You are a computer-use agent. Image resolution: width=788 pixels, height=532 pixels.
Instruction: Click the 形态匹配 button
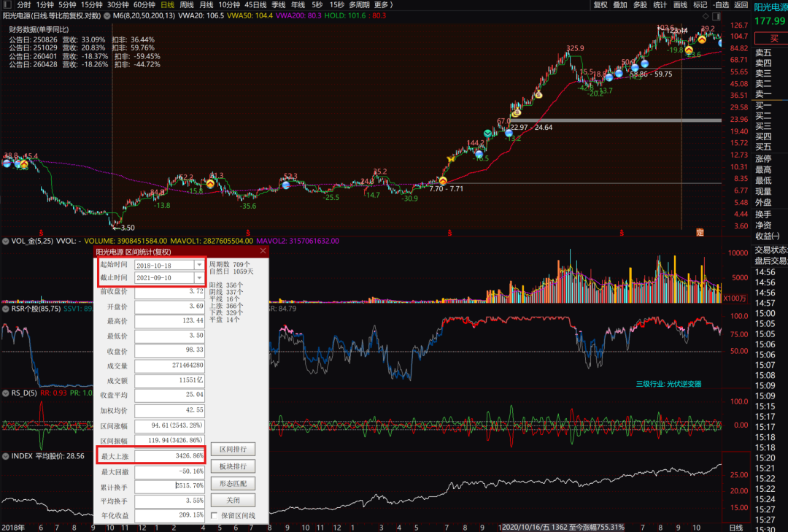[x=233, y=483]
